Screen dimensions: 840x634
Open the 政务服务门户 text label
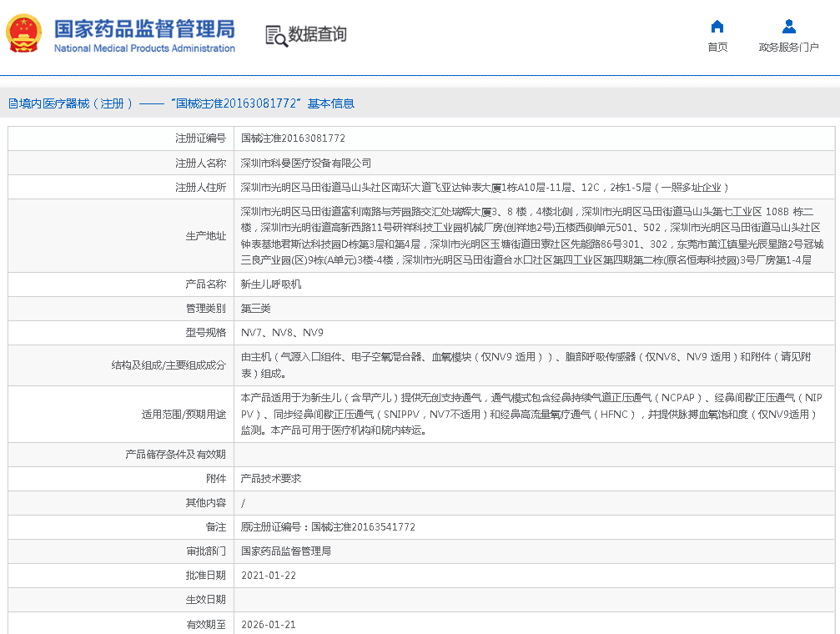(788, 48)
